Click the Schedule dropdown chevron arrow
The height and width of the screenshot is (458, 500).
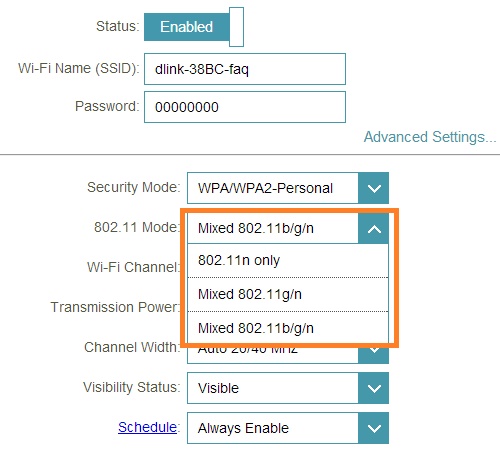pyautogui.click(x=374, y=428)
